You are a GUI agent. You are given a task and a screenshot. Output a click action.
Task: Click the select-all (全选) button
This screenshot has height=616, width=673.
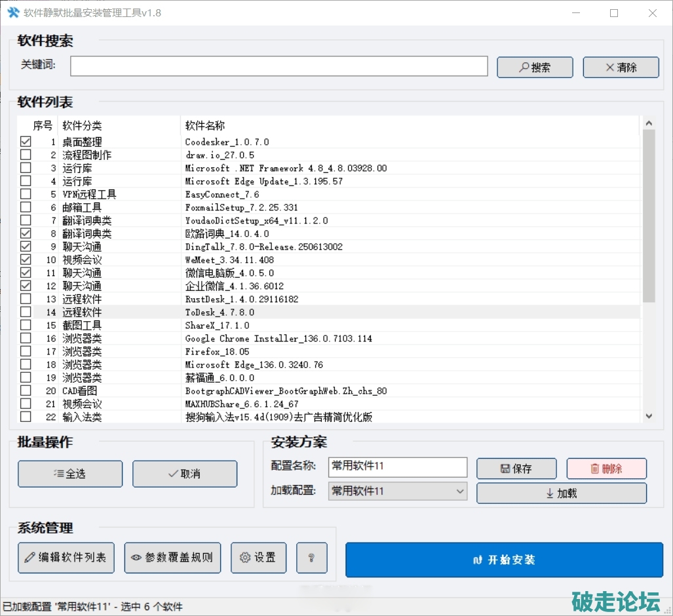tap(70, 474)
